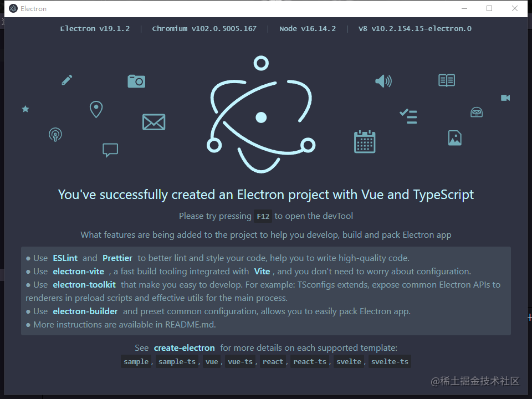532x399 pixels.
Task: Click the speech bubble chat icon
Action: click(110, 150)
